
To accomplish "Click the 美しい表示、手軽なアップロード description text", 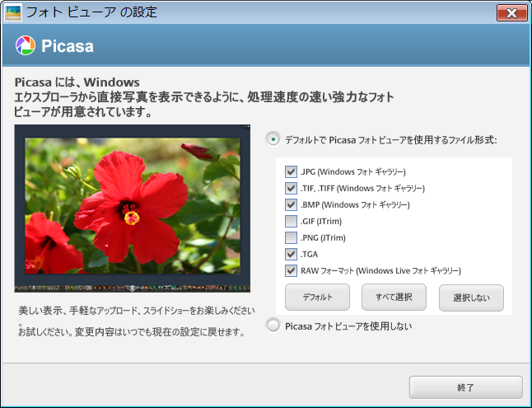I will tap(137, 311).
